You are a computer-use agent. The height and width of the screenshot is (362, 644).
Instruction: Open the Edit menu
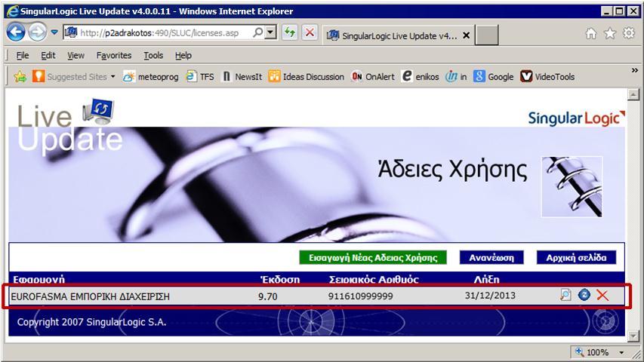[48, 55]
